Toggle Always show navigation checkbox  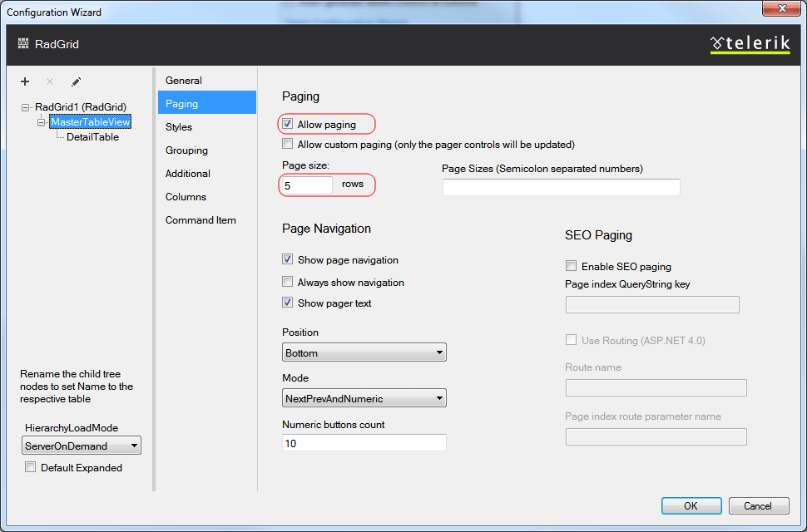tap(288, 283)
